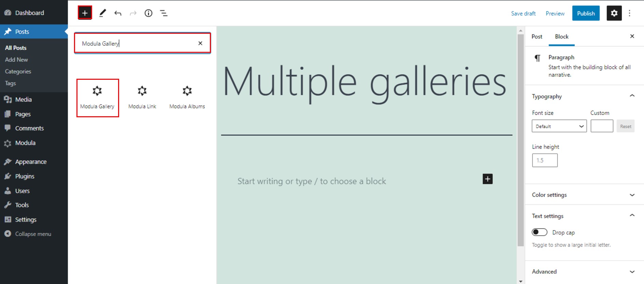
Task: Open the Modula menu in the sidebar
Action: (25, 143)
